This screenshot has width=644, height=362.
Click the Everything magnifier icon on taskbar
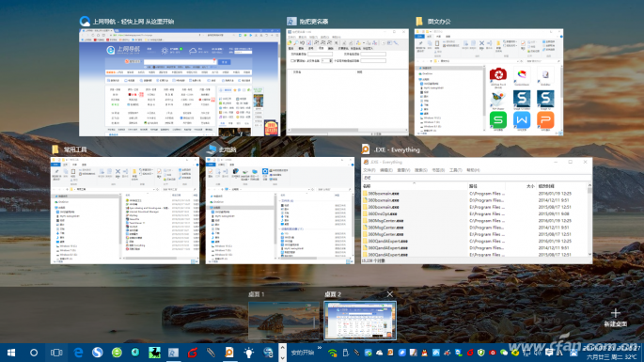[x=229, y=353]
